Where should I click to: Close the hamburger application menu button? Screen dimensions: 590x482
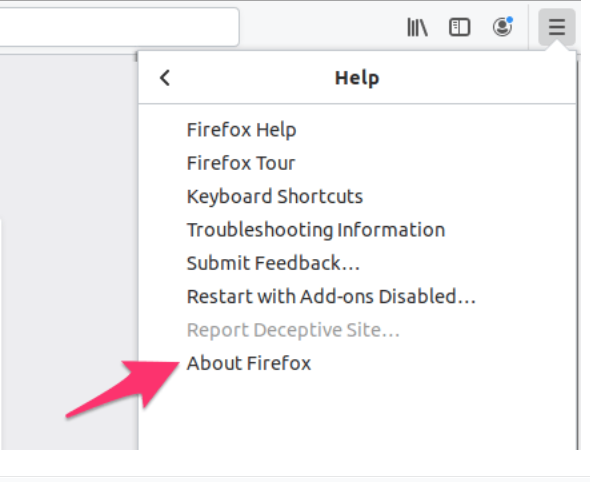coord(557,27)
